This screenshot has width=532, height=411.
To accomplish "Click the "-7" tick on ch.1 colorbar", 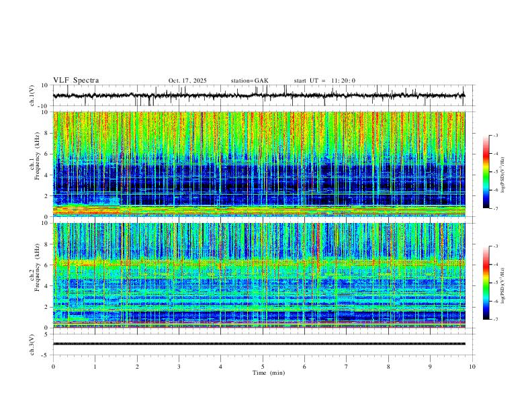I will pos(495,209).
